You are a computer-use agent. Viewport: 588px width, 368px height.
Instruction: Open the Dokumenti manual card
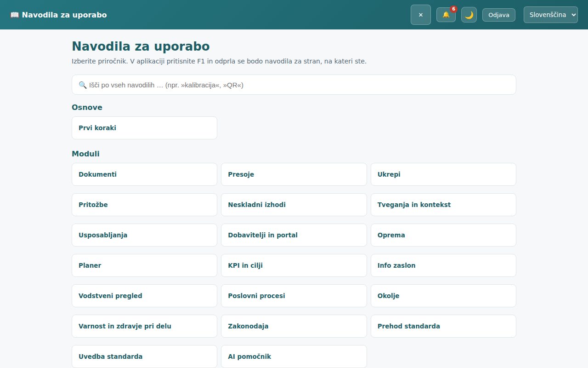tap(144, 174)
